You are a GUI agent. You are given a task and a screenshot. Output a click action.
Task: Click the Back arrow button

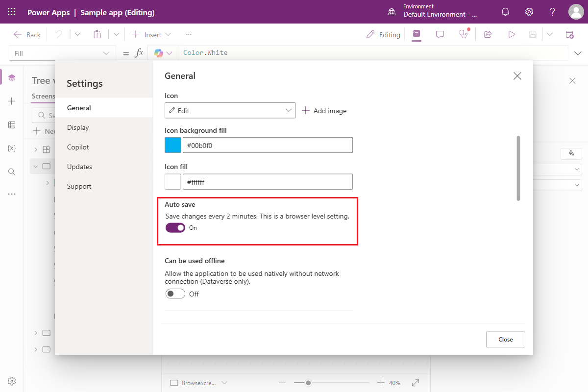tap(27, 34)
